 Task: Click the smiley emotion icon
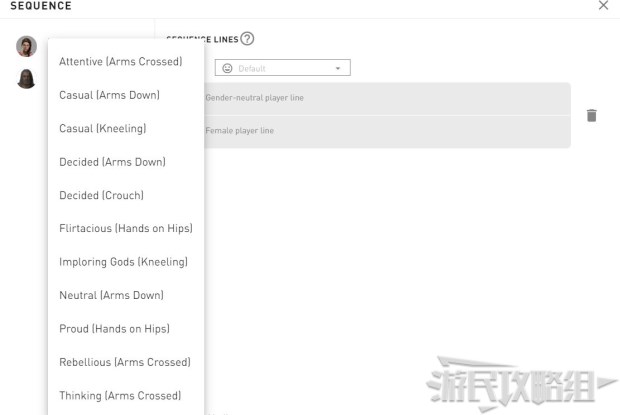tap(227, 68)
